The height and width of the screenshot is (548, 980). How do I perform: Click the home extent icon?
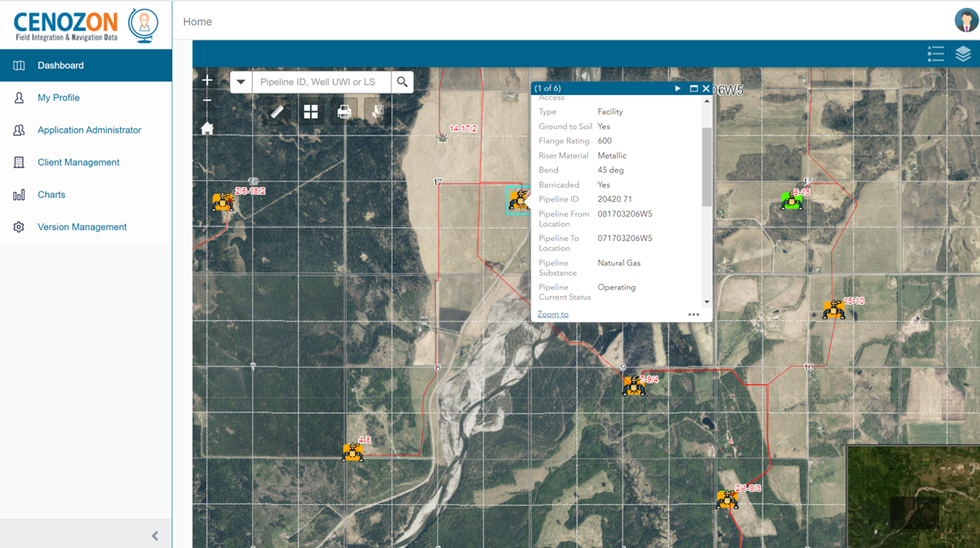[x=207, y=128]
